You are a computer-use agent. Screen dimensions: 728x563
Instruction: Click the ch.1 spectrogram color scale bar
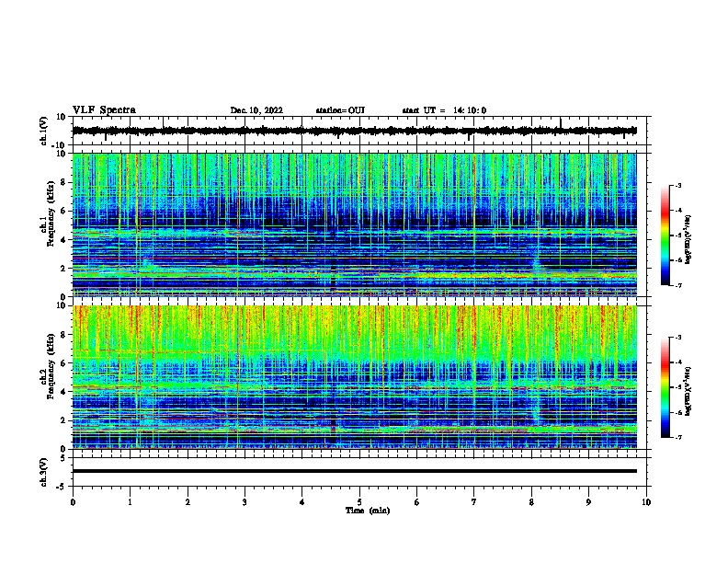[665, 236]
